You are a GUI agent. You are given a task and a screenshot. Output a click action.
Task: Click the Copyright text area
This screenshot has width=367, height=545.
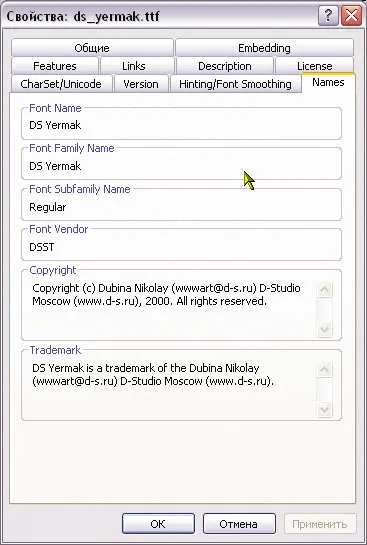(170, 309)
